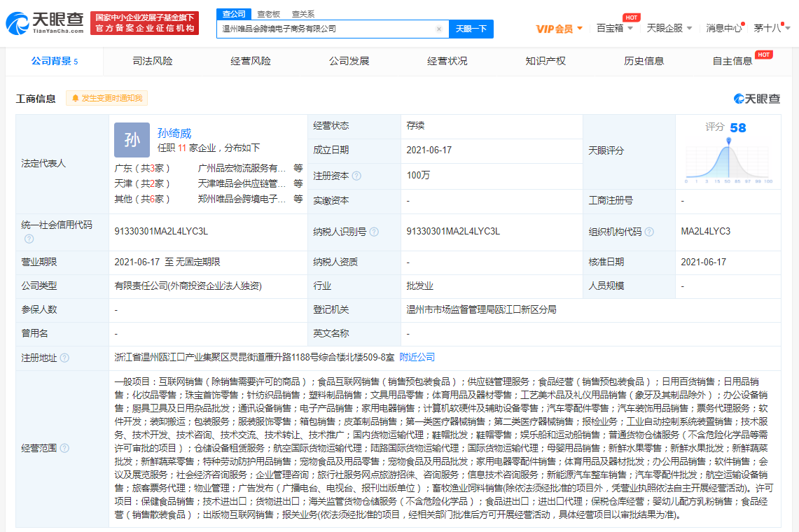Clear the search box with the × icon
This screenshot has height=532, width=799.
tap(439, 29)
